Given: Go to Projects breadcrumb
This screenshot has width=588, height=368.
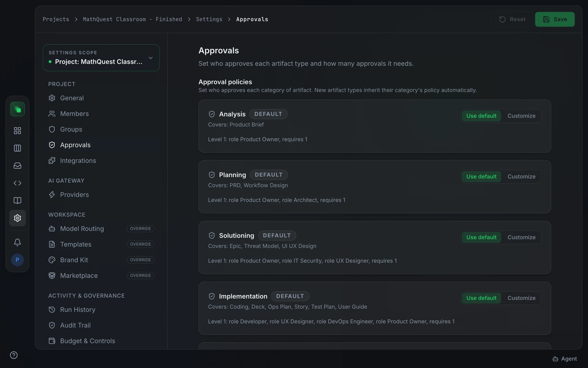Looking at the screenshot, I should coord(56,19).
